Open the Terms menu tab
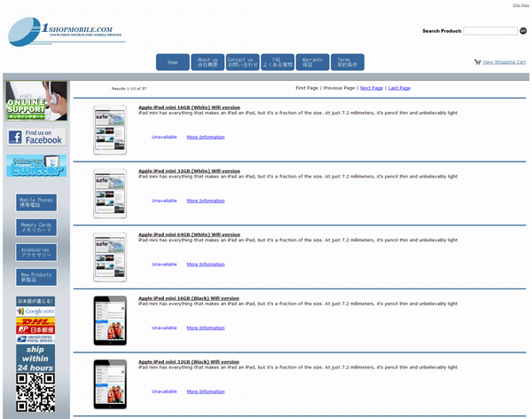This screenshot has height=419, width=532. [x=348, y=62]
